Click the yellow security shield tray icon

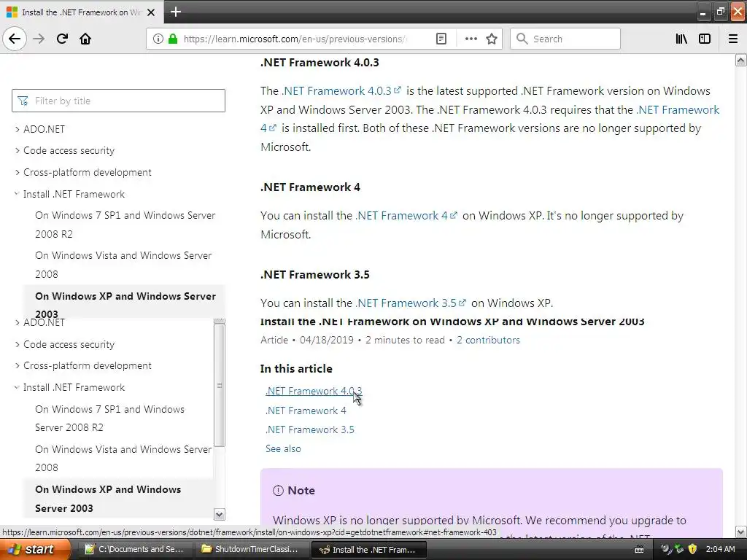click(x=693, y=549)
